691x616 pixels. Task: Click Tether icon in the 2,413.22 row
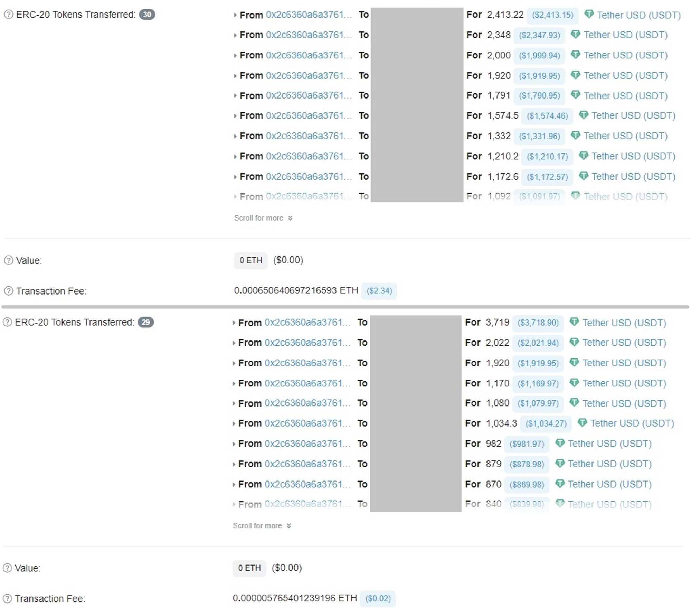589,15
